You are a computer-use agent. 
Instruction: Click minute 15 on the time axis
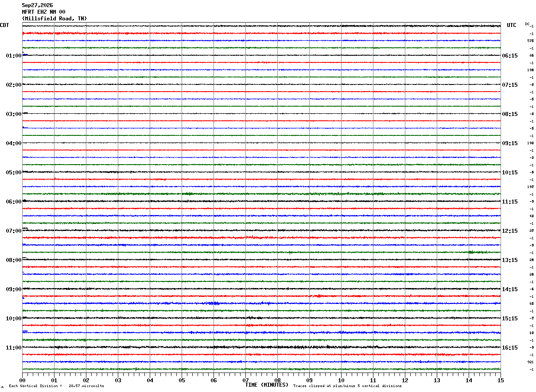[501, 380]
